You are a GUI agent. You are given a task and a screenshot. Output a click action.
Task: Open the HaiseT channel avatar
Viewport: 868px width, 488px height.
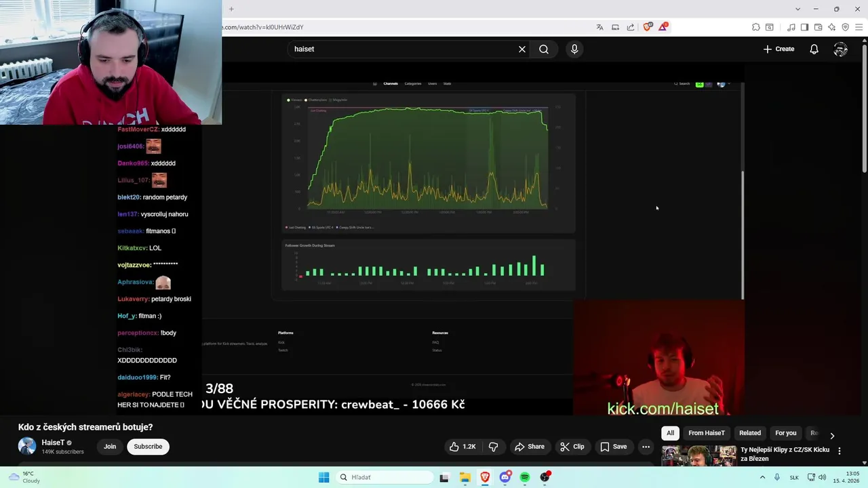tap(27, 446)
